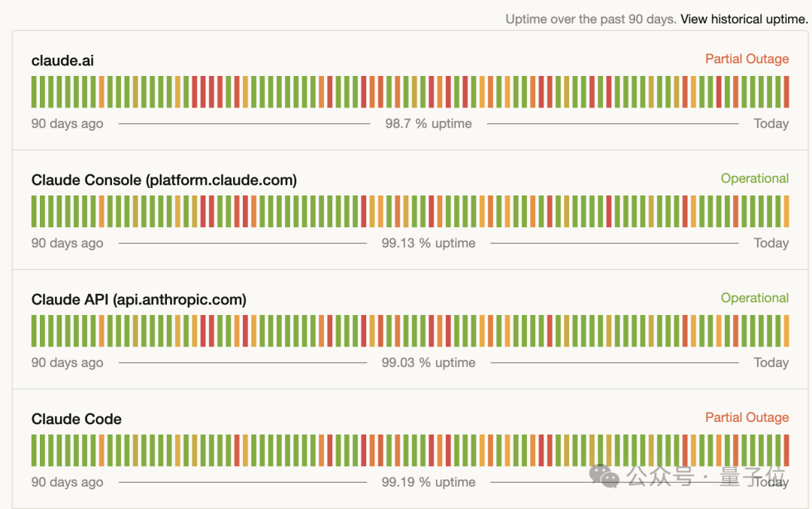This screenshot has height=509, width=812.
Task: Select the oldest day bar in Claude Code timeline
Action: point(34,450)
